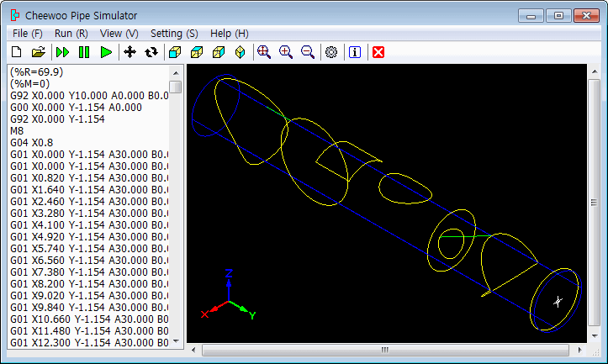Select the line G01 X0.820 Y-1.154
The width and height of the screenshot is (608, 364).
click(89, 177)
